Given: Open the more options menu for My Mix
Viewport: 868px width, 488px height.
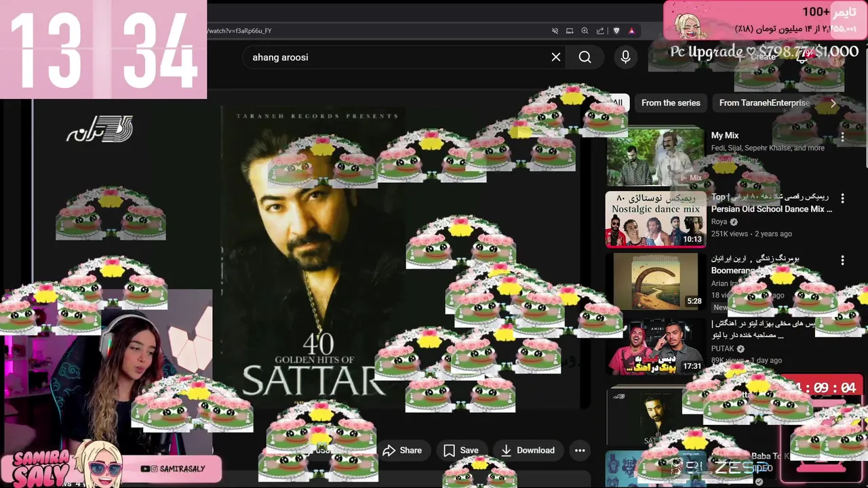Looking at the screenshot, I should (x=842, y=136).
